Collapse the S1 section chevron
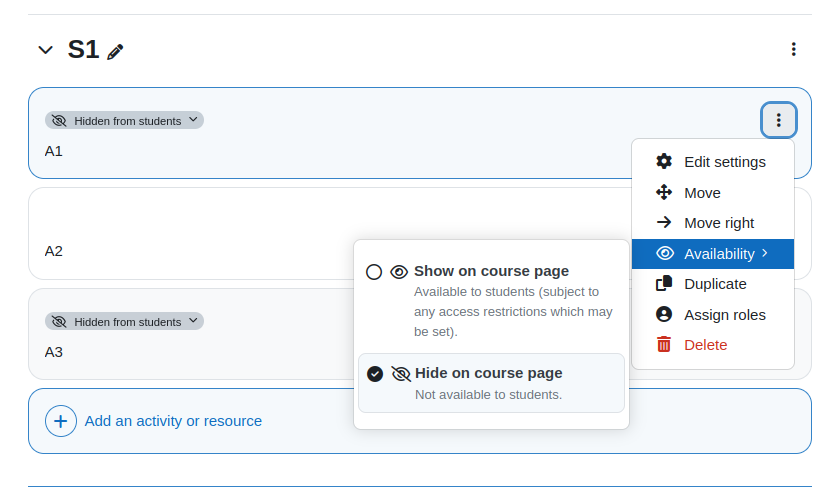Image resolution: width=831 pixels, height=504 pixels. tap(46, 50)
